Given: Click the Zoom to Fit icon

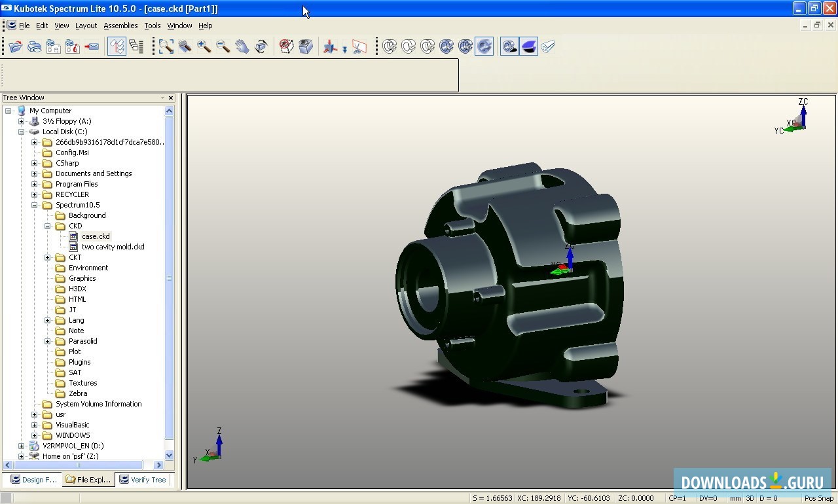Looking at the screenshot, I should tap(166, 46).
